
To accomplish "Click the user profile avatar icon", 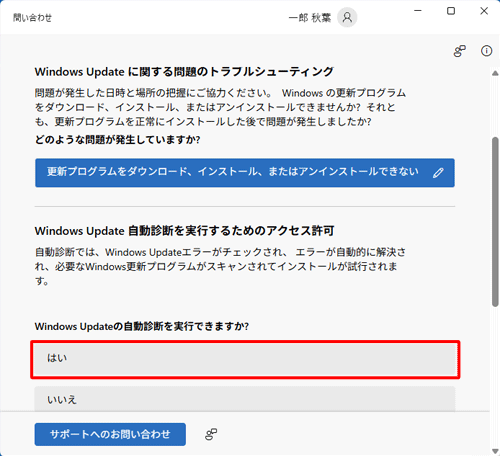I will click(x=347, y=17).
